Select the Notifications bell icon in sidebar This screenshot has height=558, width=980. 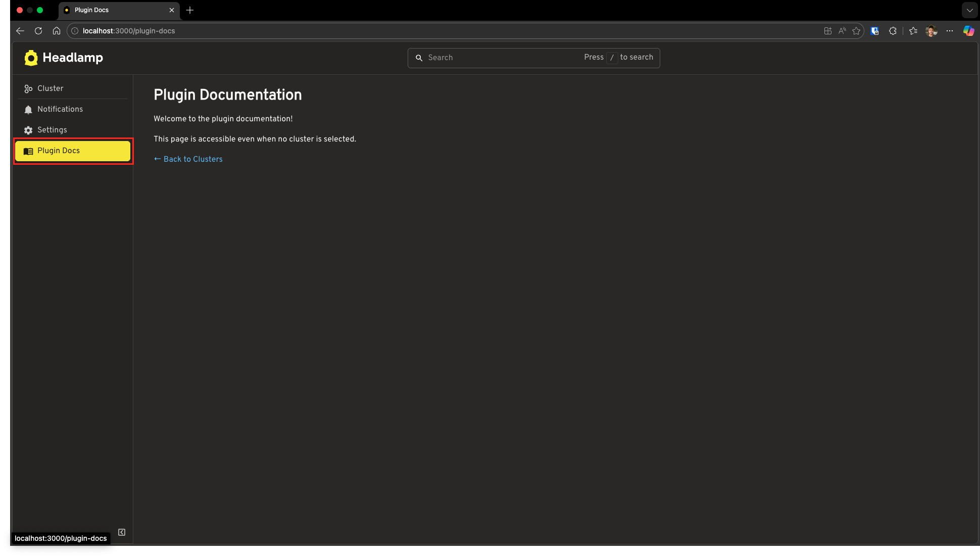pyautogui.click(x=28, y=109)
